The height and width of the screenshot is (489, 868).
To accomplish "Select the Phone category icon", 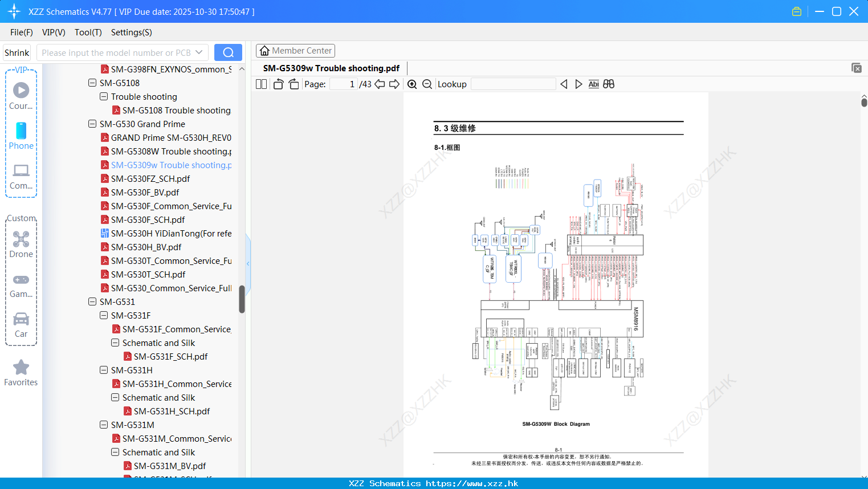I will 21,136.
